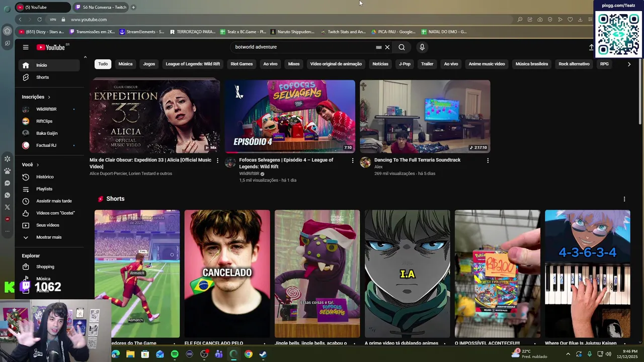Select the Mixes filter chip
This screenshot has width=644, height=362.
coord(294,64)
